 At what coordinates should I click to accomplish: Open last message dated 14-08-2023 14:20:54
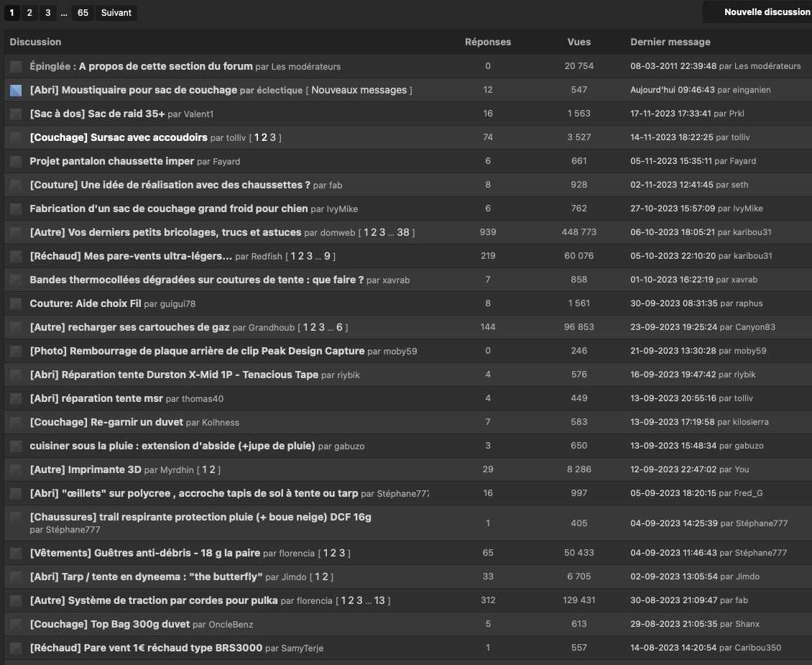[x=673, y=648]
